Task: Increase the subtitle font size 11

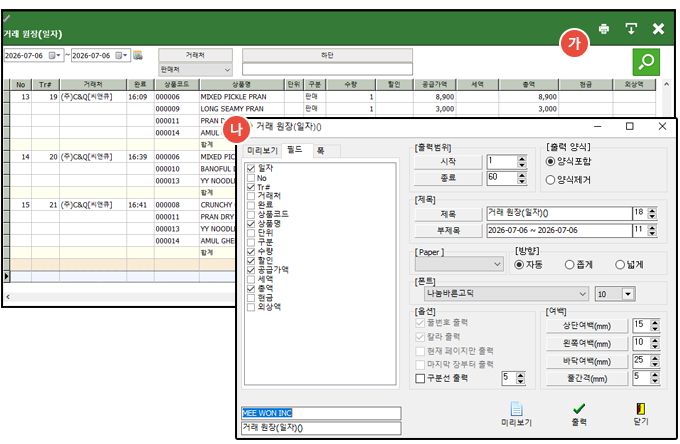Action: click(652, 228)
